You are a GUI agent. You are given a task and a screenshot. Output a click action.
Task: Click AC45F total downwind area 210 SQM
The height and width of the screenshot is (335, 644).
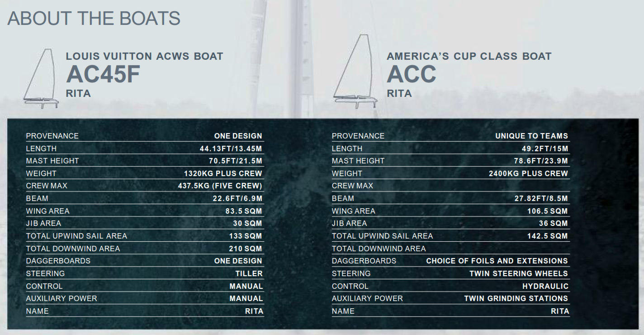(x=246, y=249)
